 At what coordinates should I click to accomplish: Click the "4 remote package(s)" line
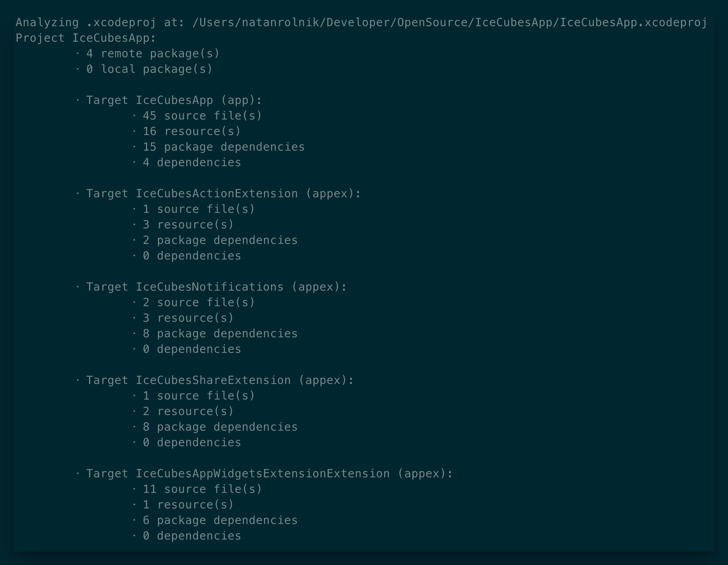coord(153,54)
